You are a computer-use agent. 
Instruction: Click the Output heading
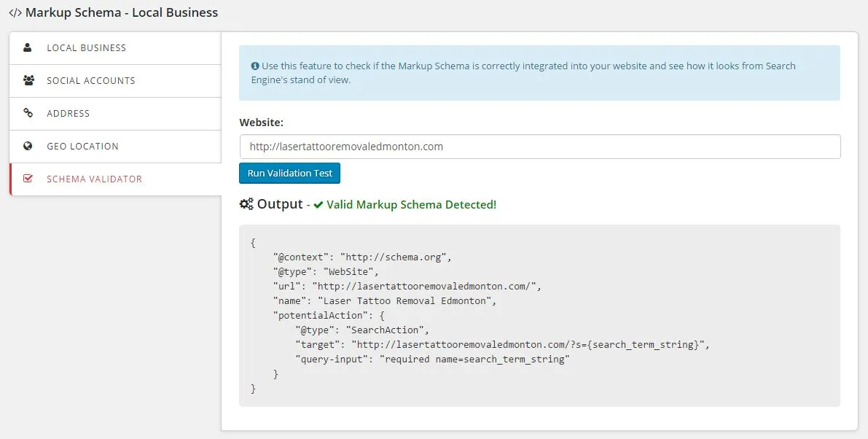(280, 203)
